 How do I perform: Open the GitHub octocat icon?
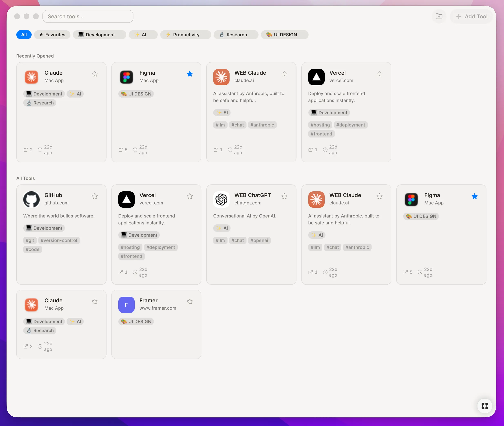(x=31, y=200)
